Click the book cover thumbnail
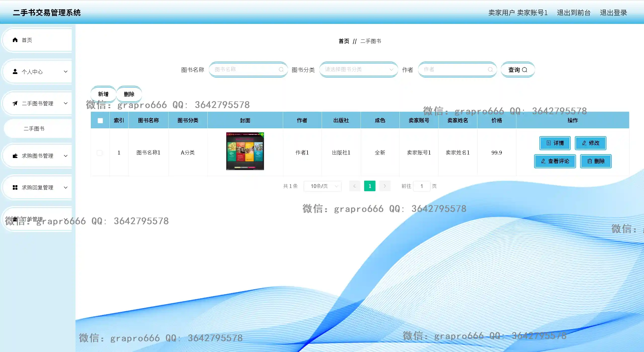The height and width of the screenshot is (352, 644). coord(245,151)
